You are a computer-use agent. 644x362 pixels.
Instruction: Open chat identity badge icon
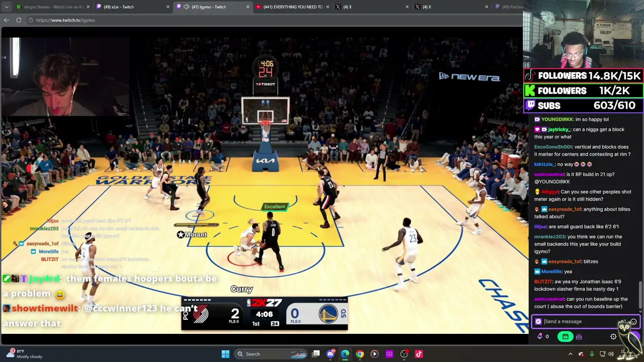tap(538, 322)
